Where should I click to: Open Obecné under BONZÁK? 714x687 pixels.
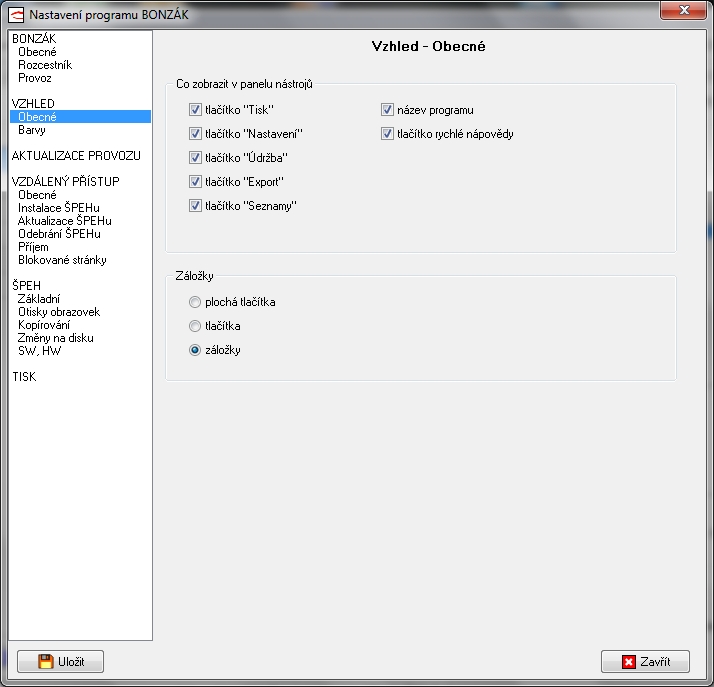click(x=37, y=52)
